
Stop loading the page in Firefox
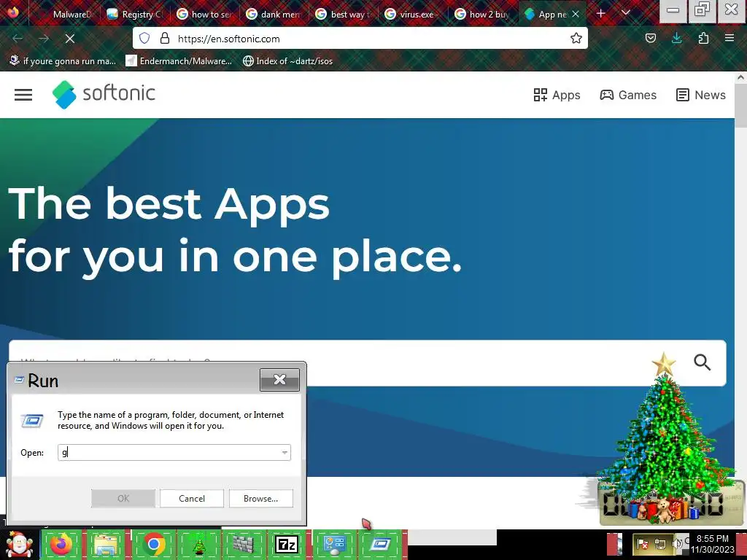[70, 39]
